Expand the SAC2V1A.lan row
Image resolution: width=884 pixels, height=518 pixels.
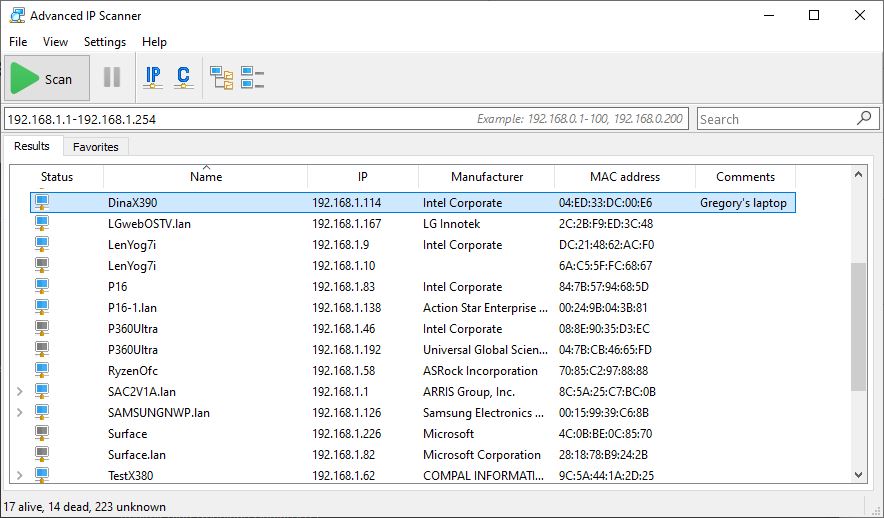[20, 391]
